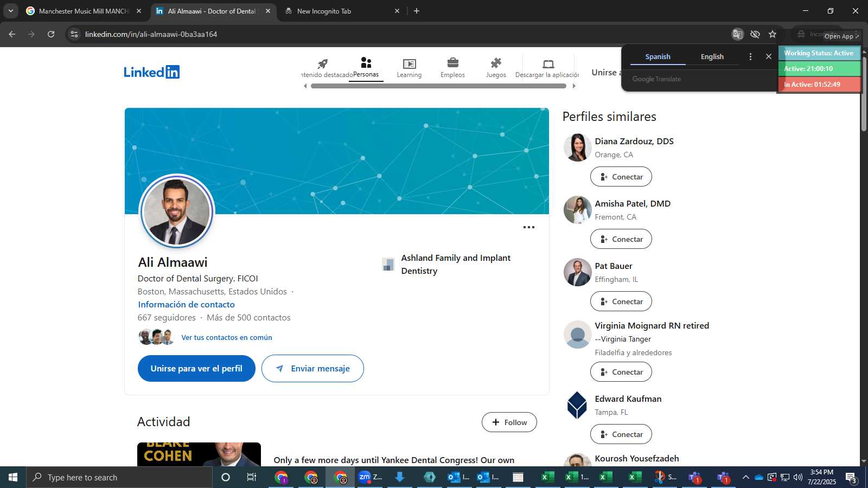Open the Personas nav icon

click(366, 68)
